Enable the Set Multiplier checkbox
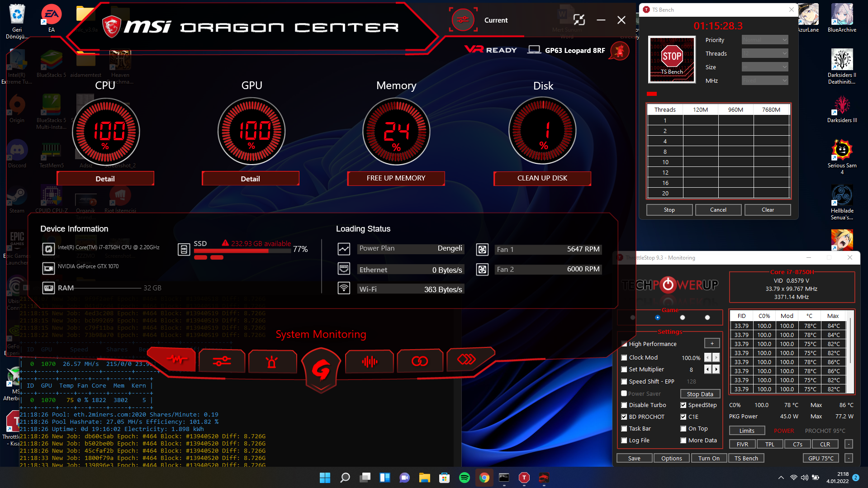Image resolution: width=868 pixels, height=488 pixels. coord(624,370)
